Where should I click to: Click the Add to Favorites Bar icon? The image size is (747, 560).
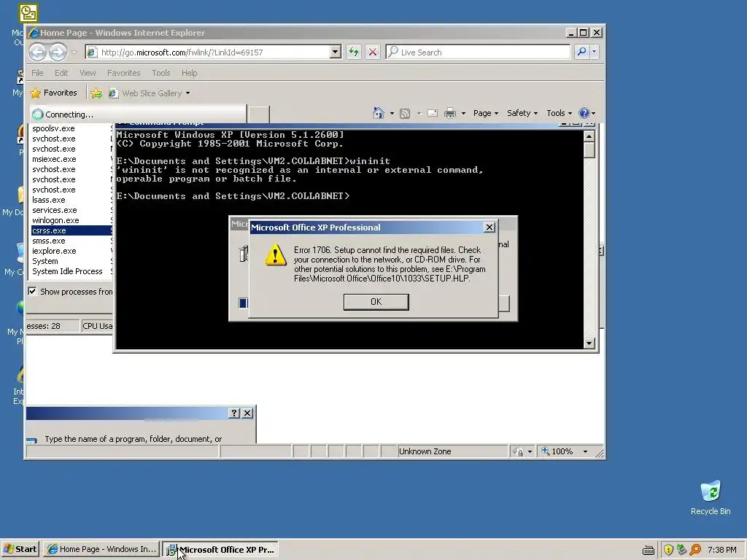coord(96,93)
